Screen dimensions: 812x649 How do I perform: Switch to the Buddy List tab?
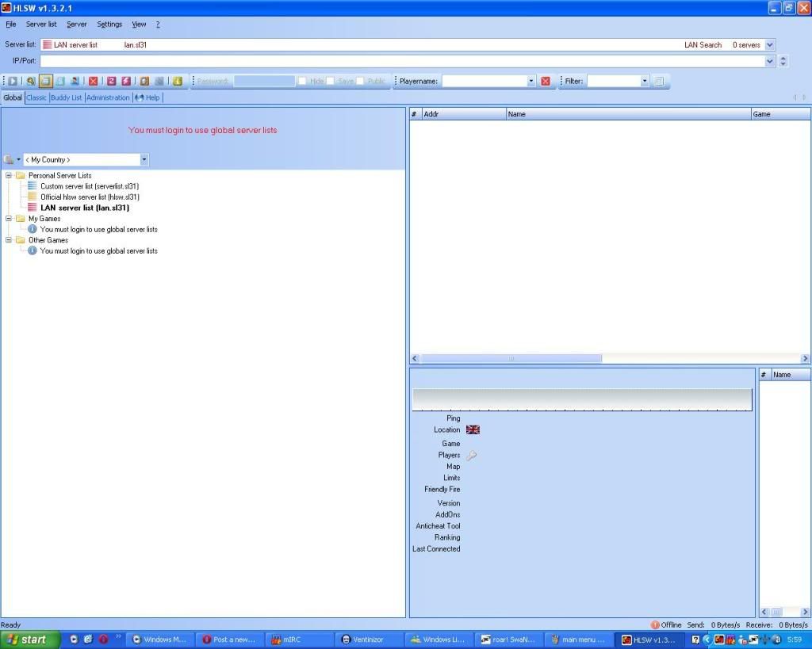[x=66, y=97]
